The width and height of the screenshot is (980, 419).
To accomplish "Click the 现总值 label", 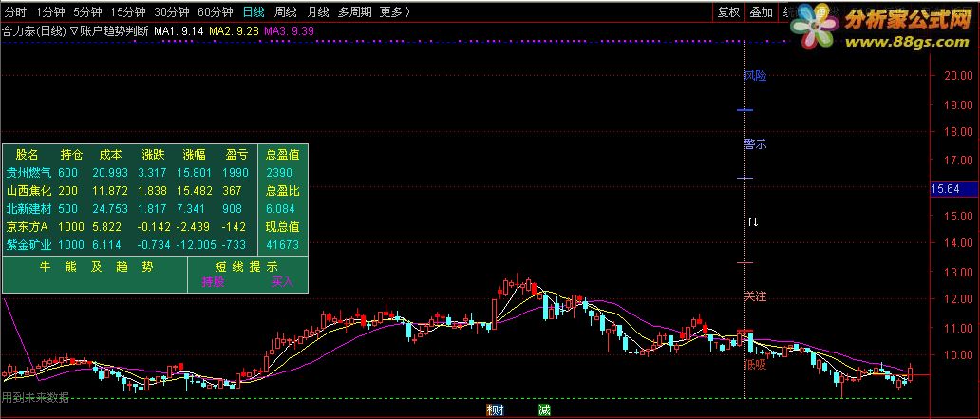I will pos(282,227).
